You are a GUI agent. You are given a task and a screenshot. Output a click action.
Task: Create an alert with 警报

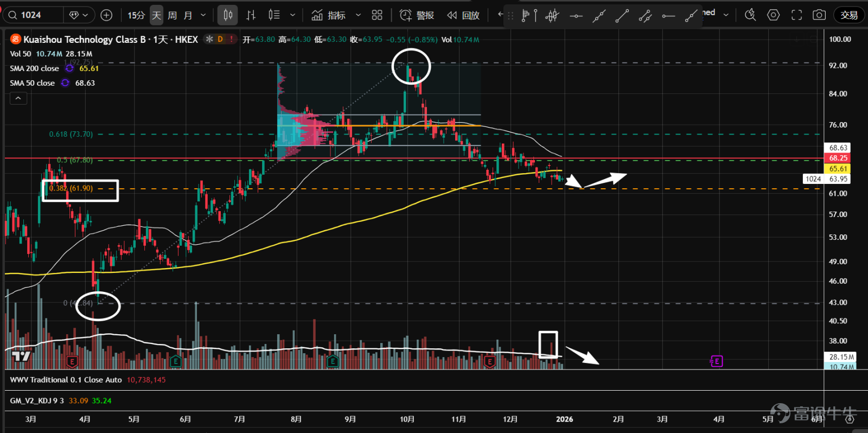417,15
